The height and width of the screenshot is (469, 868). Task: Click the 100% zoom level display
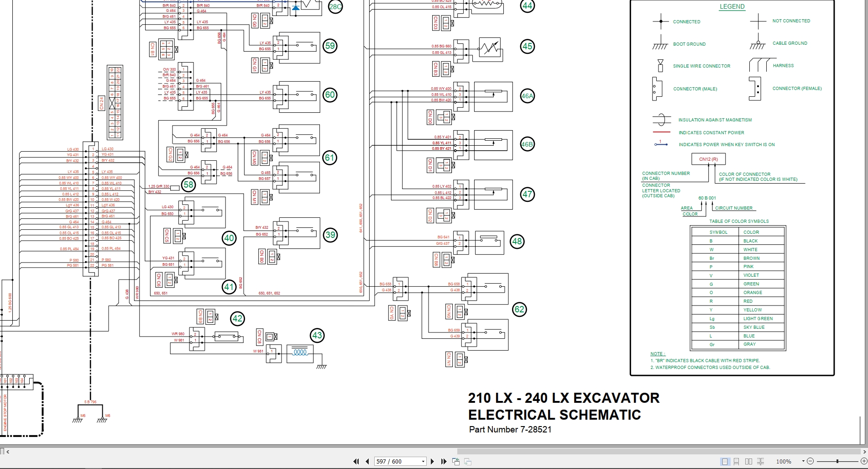pyautogui.click(x=784, y=461)
